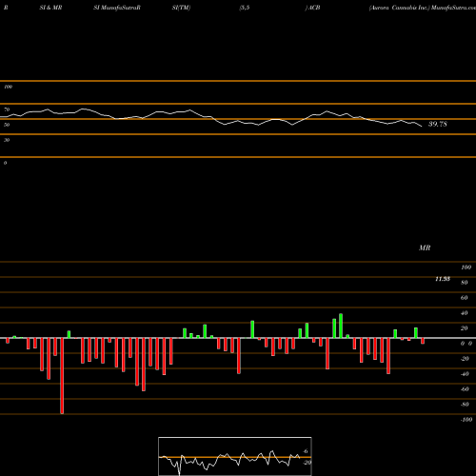Click the RSI value 39.78 label

pyautogui.click(x=438, y=124)
